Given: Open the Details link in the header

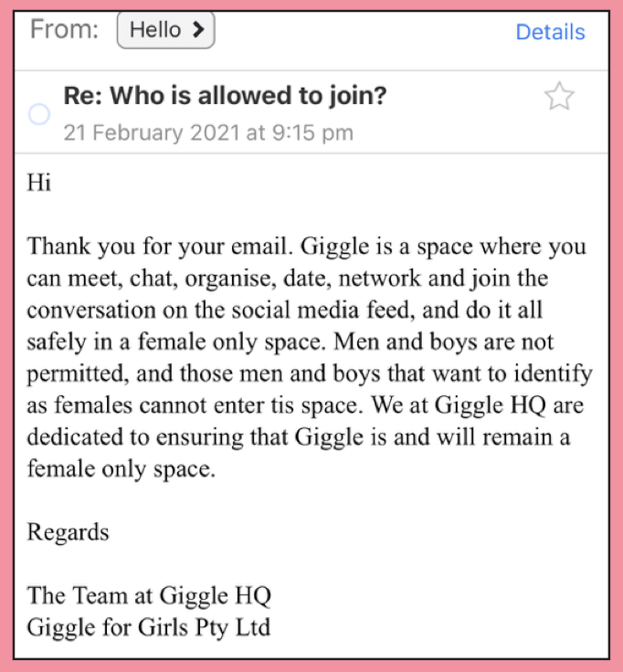Looking at the screenshot, I should pos(550,32).
